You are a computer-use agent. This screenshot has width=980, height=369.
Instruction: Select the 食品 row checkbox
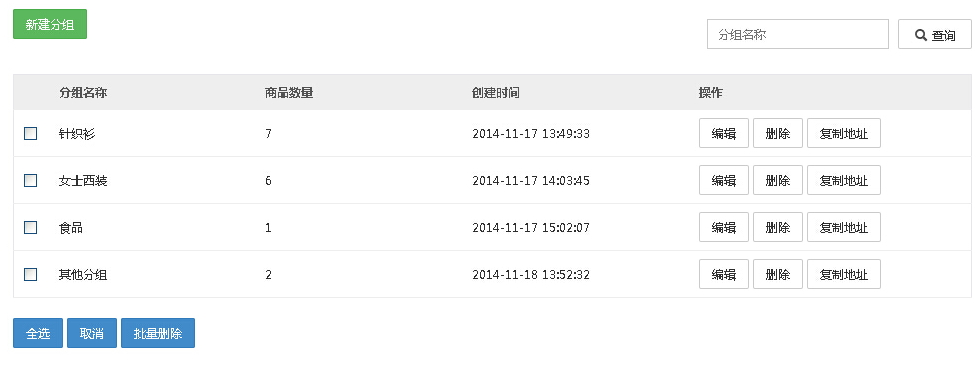(x=31, y=227)
